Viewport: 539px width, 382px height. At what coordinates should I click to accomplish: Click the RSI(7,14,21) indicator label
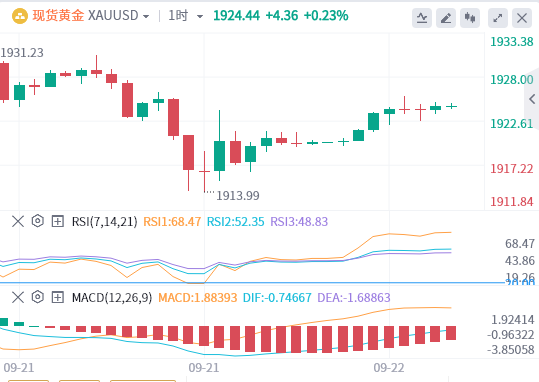pos(104,222)
